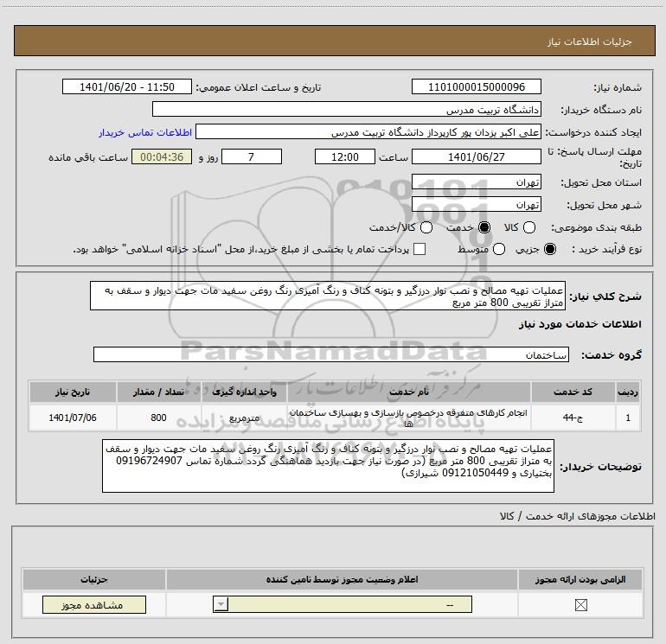Click the need number field 1101000015000096
This screenshot has height=644, width=666.
(476, 86)
